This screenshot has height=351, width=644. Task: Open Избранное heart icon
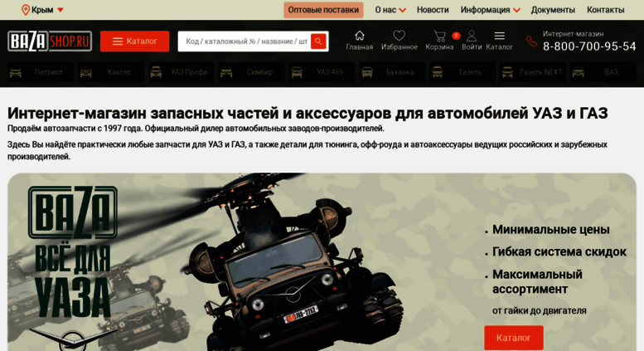[399, 36]
